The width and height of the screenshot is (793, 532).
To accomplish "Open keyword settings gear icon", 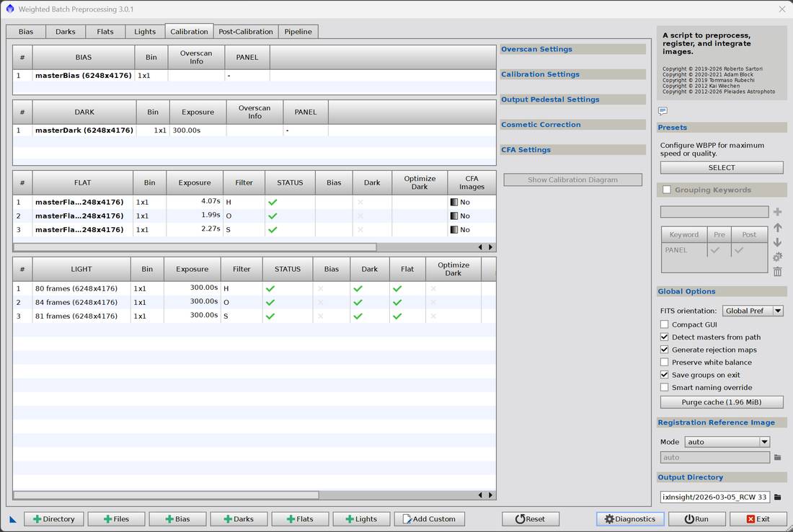I will click(777, 257).
